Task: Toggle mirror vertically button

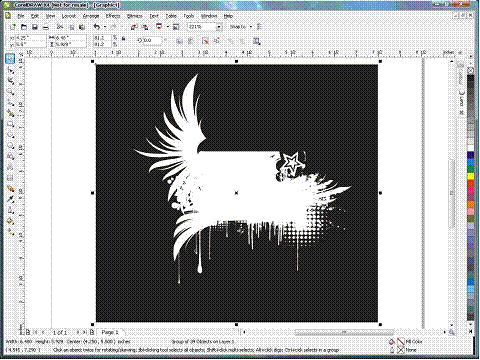Action: tap(191, 41)
